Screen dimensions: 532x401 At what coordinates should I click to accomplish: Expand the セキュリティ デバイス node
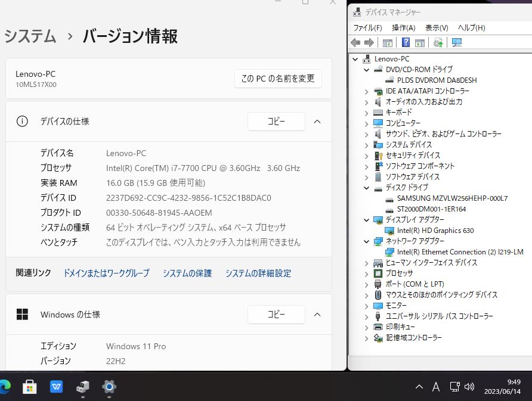366,156
